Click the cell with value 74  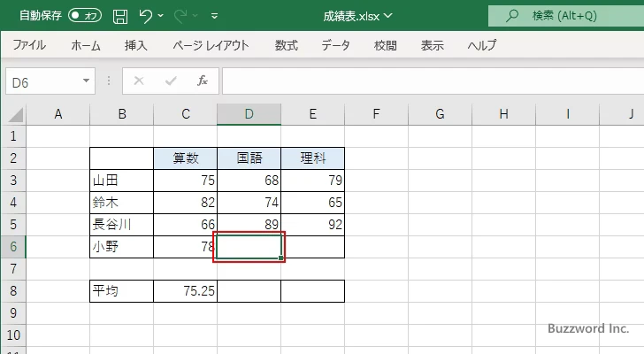click(x=249, y=203)
